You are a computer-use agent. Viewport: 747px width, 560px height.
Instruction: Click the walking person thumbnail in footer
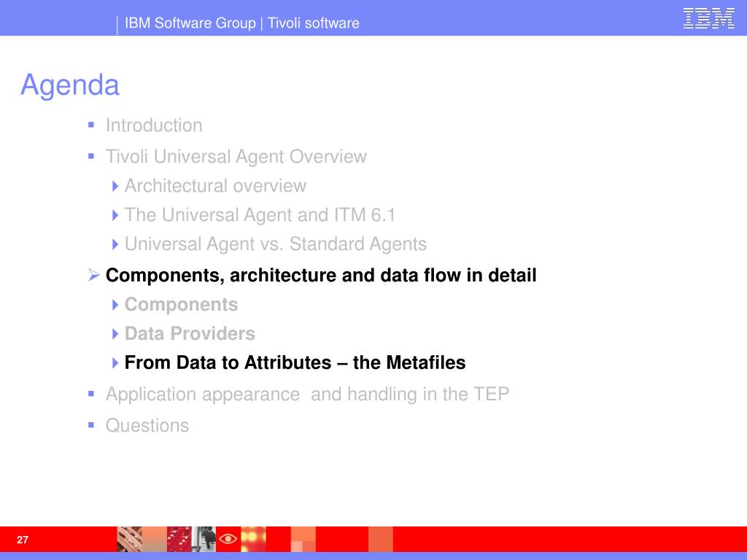(204, 539)
